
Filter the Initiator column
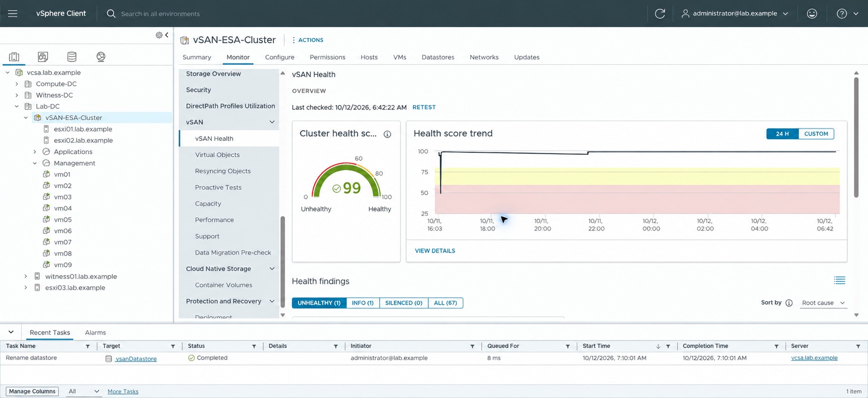472,346
